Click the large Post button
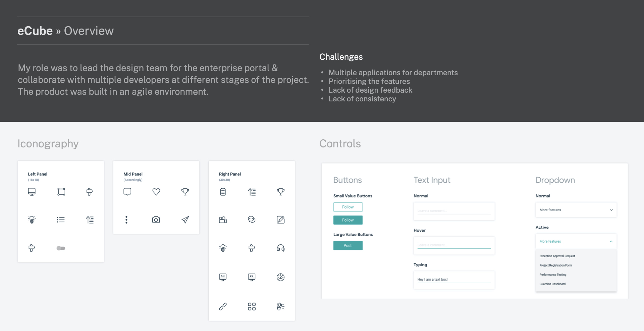The width and height of the screenshot is (644, 331). point(348,246)
